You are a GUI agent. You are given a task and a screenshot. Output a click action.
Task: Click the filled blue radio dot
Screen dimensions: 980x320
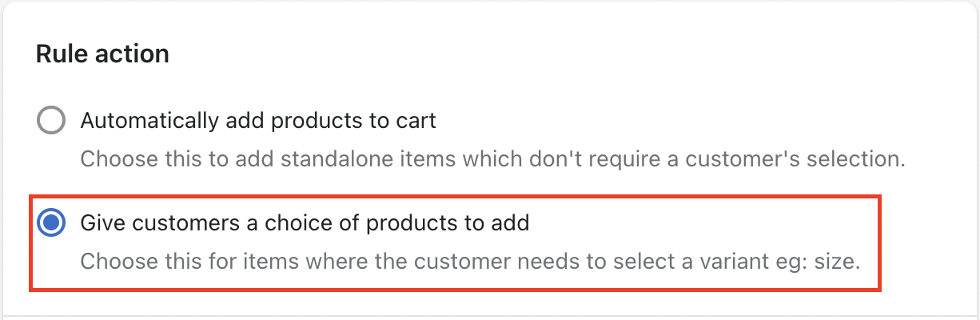[52, 223]
